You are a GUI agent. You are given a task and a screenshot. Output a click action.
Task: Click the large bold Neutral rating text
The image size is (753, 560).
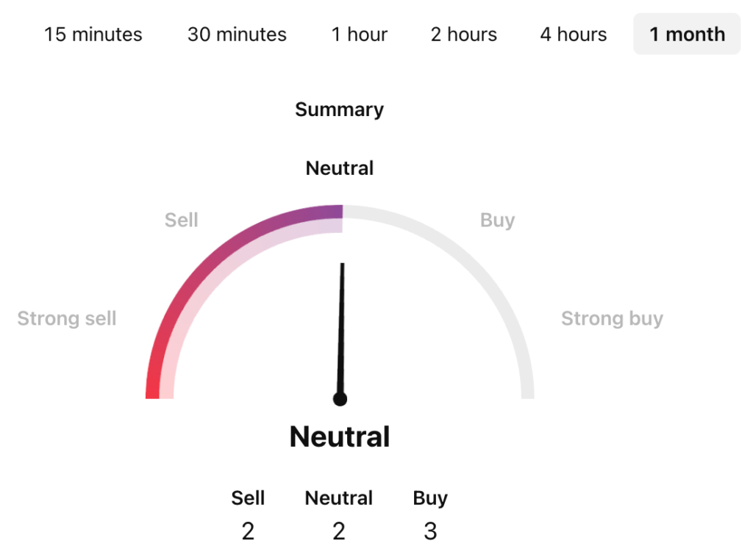[x=339, y=437]
